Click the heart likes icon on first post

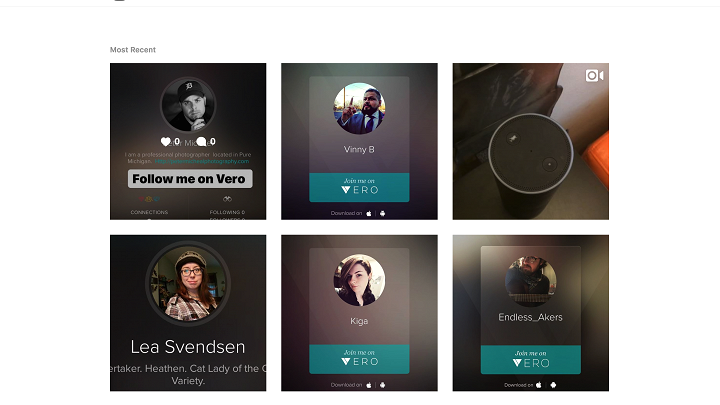(x=166, y=142)
